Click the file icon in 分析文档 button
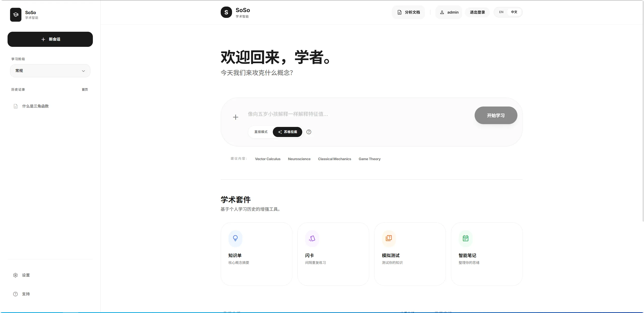 399,12
